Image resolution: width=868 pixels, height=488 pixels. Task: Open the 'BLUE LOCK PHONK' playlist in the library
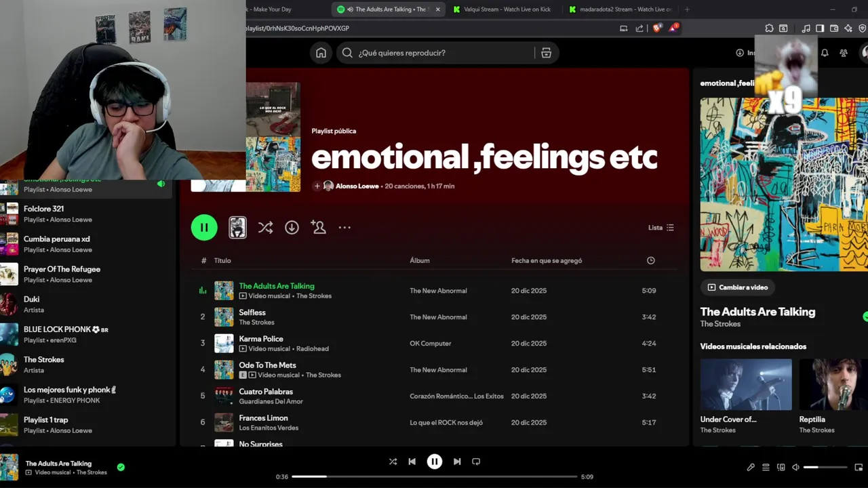click(x=87, y=334)
